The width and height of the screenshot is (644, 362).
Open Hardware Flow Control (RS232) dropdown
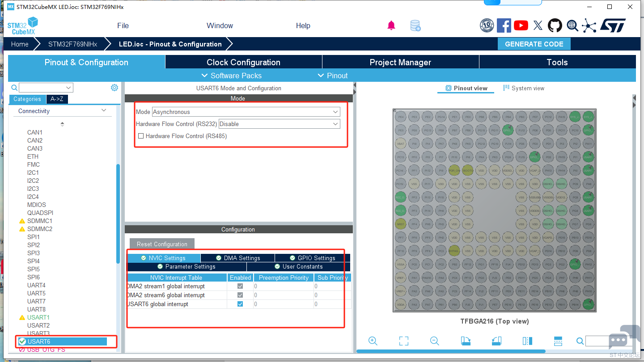(x=280, y=124)
